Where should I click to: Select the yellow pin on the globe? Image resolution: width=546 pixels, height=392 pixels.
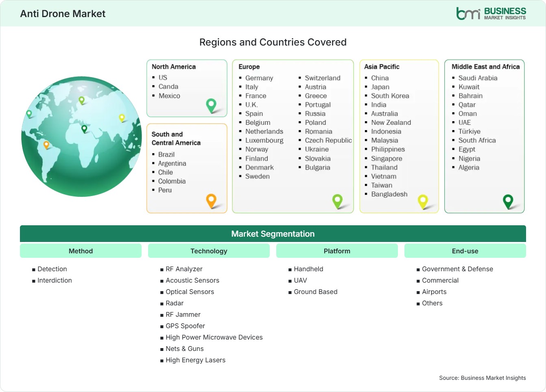point(122,118)
